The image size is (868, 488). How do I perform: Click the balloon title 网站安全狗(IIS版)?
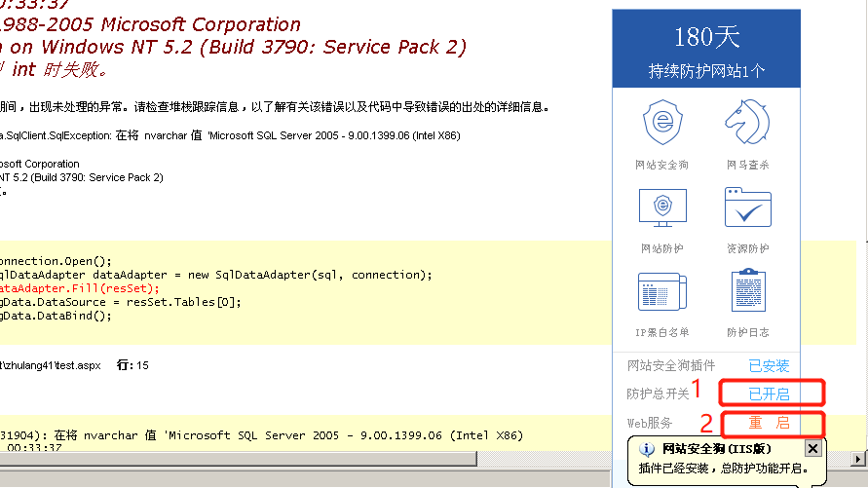[717, 449]
